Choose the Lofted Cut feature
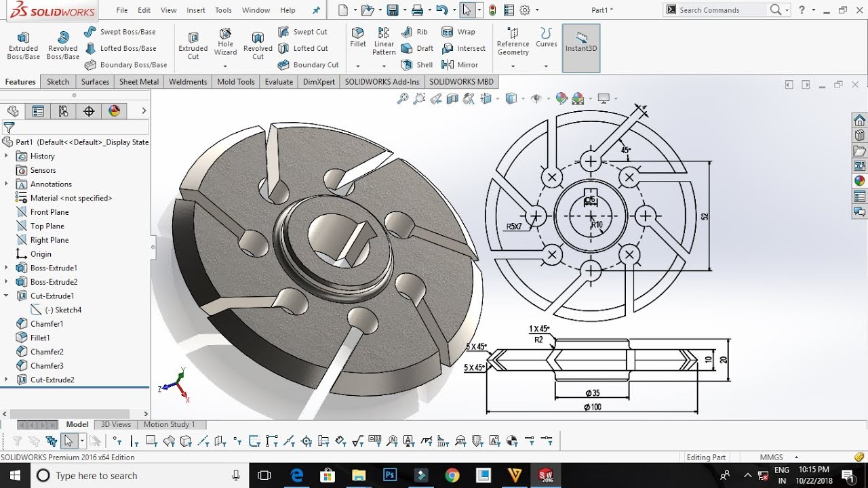 point(302,48)
